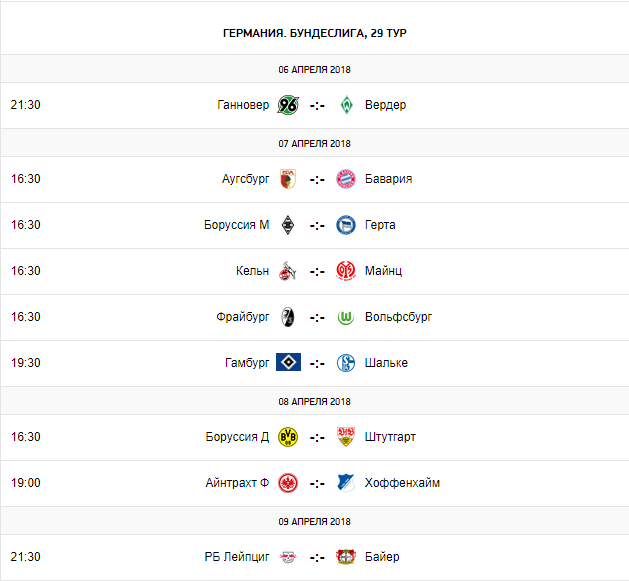Click the RB Leipzig club logo
629x581 pixels.
[x=288, y=557]
